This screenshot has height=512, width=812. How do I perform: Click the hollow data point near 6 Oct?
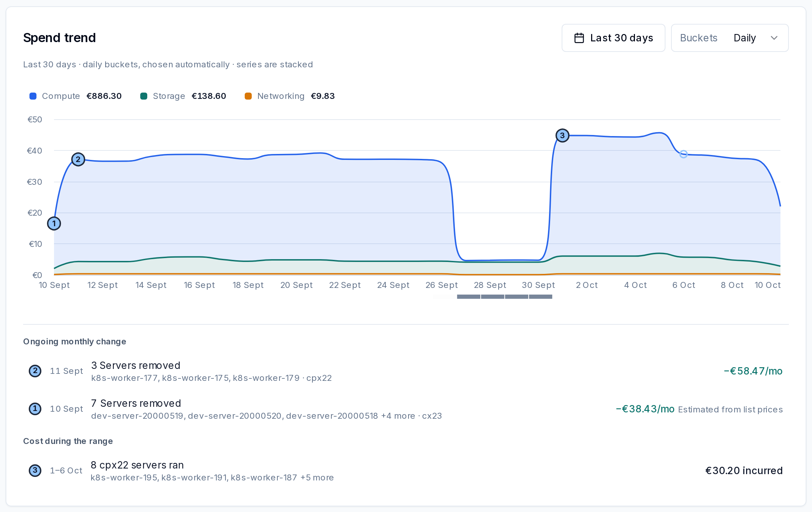(x=683, y=154)
